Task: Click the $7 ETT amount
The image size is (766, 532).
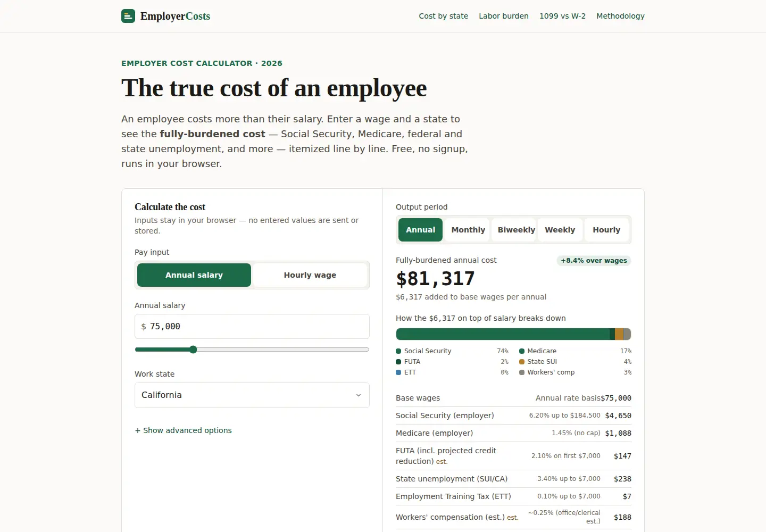Action: pos(627,496)
